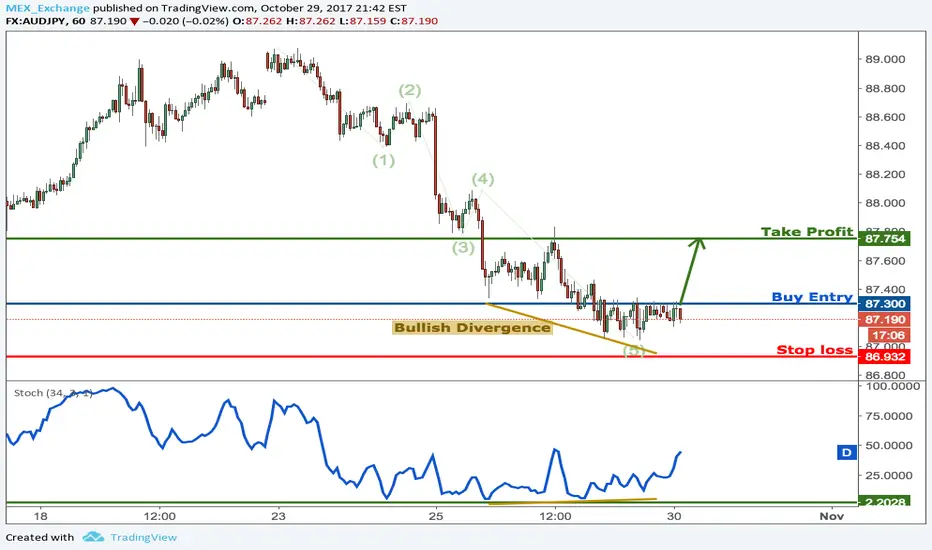Click the 75.0000 stochastic axis label

coord(889,416)
